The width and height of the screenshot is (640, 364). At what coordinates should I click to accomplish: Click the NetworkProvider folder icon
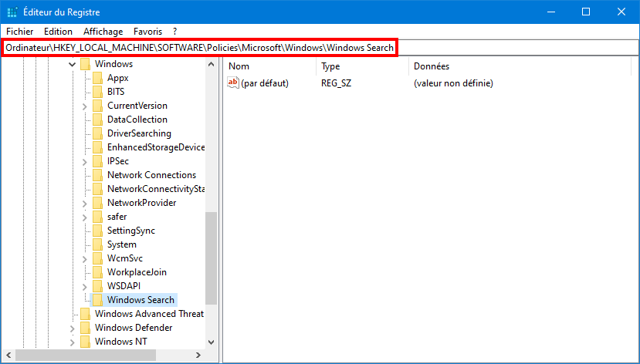97,203
